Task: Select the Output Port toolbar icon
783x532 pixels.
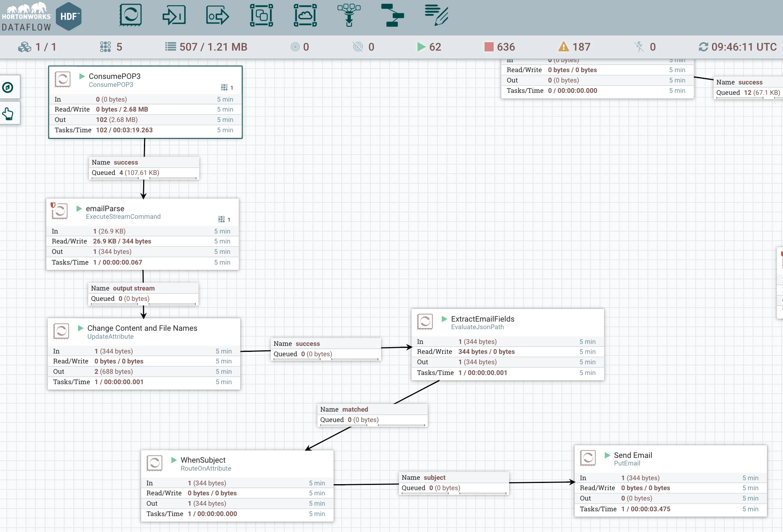Action: coord(218,16)
